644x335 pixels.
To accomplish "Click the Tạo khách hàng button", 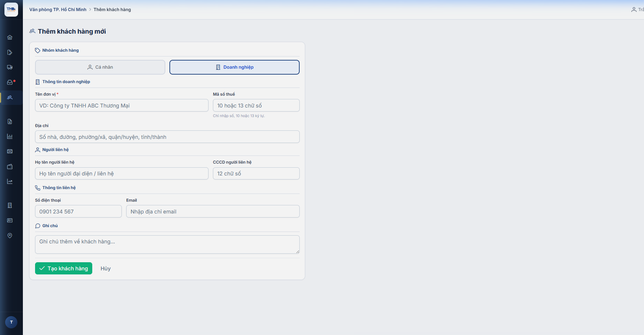I will (x=63, y=269).
